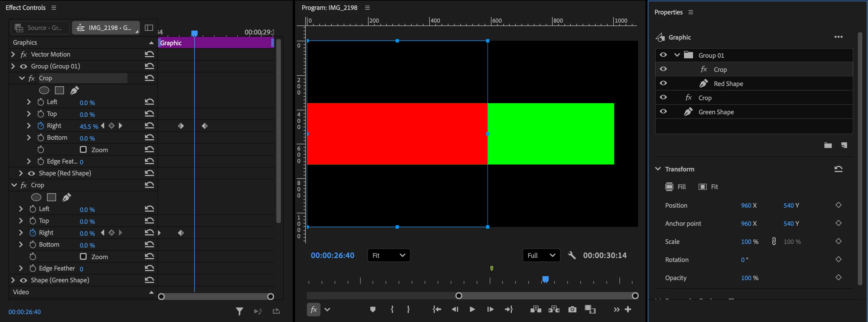Hide Green Shape layer in Properties panel
The width and height of the screenshot is (868, 322).
point(663,111)
